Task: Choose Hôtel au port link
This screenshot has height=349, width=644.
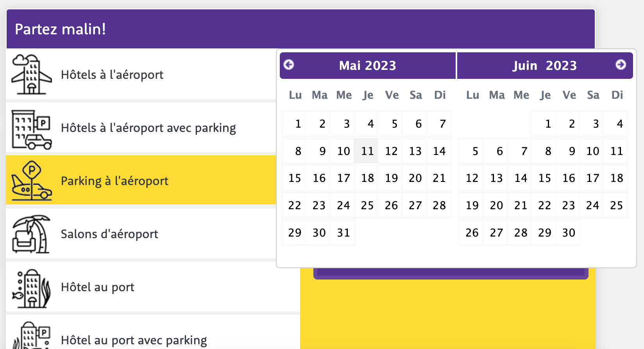Action: pos(98,287)
